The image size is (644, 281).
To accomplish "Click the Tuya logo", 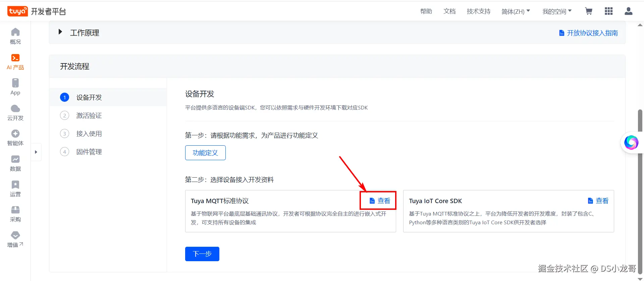I will click(x=17, y=11).
